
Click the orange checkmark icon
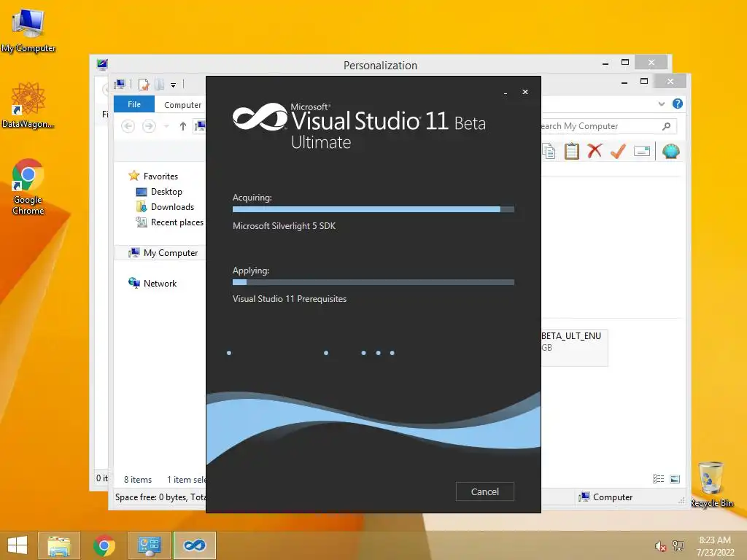pos(618,152)
